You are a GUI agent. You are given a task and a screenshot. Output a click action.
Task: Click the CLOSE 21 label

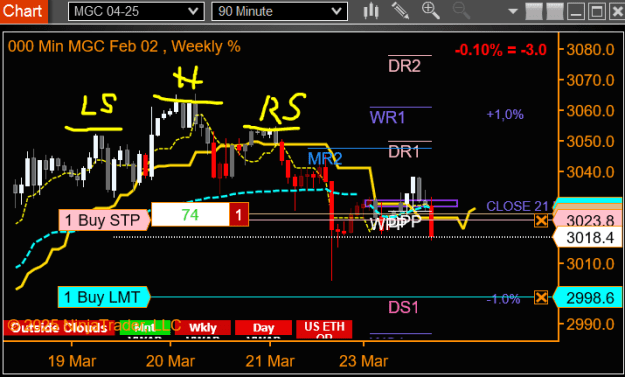coord(517,206)
